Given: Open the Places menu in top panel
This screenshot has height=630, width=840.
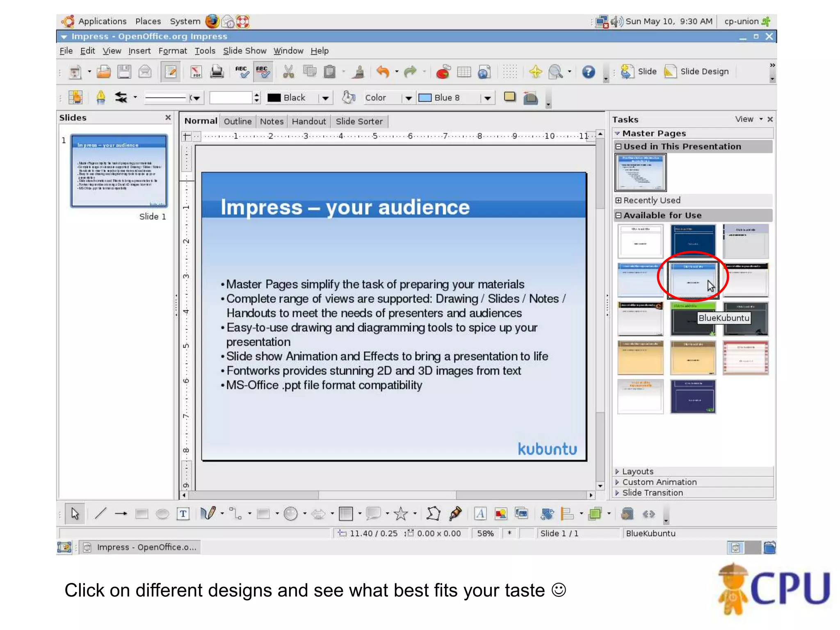Looking at the screenshot, I should [x=148, y=21].
